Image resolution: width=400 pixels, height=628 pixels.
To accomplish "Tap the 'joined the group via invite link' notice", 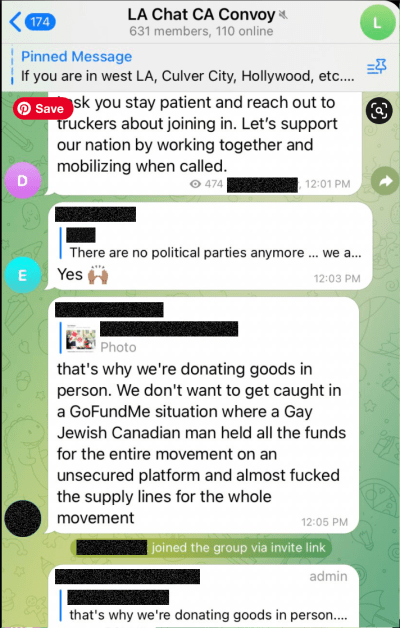I will 201,547.
